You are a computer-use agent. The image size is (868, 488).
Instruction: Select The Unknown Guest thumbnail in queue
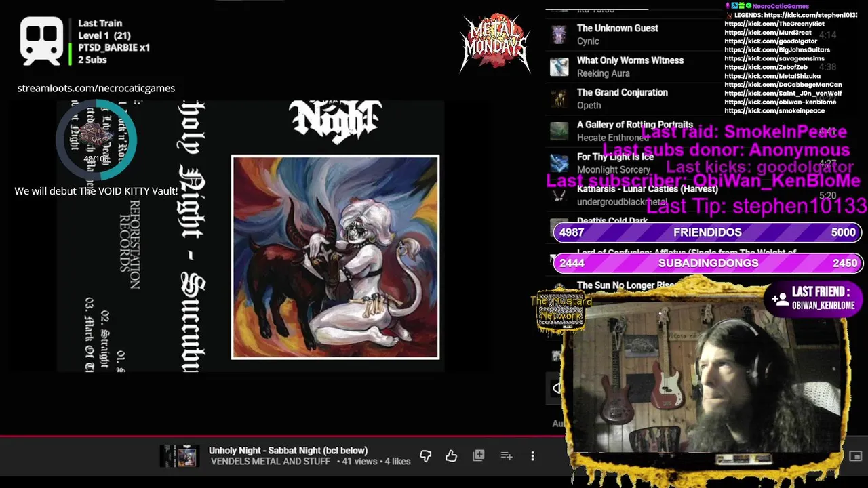(x=559, y=35)
